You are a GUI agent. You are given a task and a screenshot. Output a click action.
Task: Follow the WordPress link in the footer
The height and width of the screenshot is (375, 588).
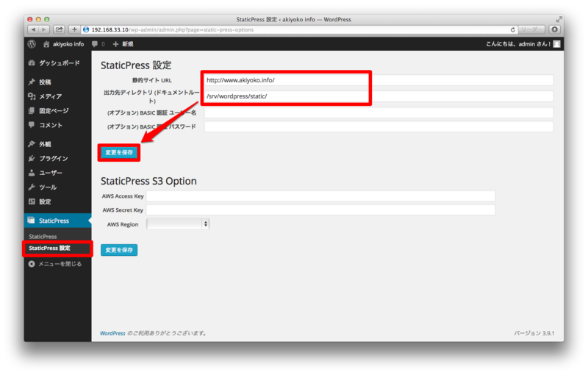point(112,333)
